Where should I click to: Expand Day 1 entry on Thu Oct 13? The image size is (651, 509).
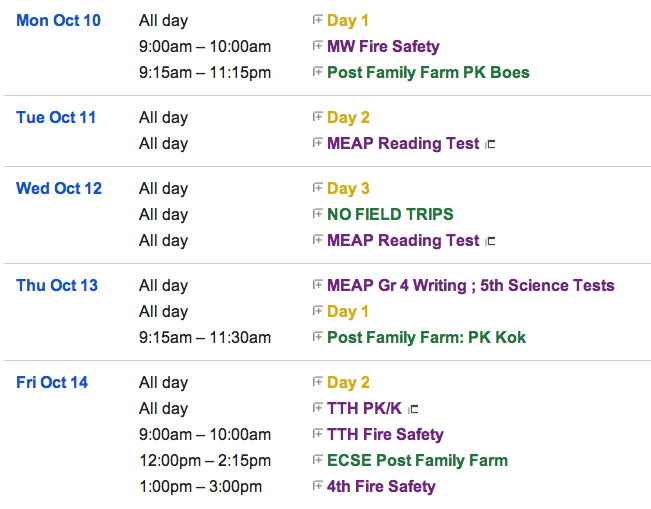click(x=317, y=311)
